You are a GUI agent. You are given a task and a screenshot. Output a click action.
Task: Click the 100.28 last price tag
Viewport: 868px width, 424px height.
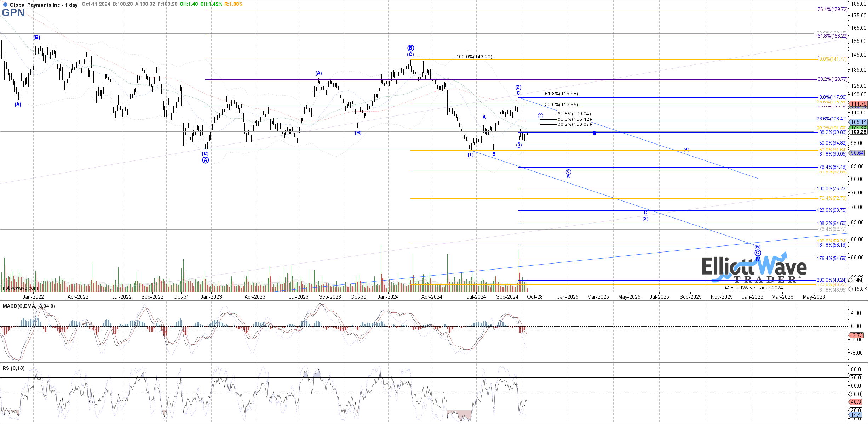tap(858, 132)
